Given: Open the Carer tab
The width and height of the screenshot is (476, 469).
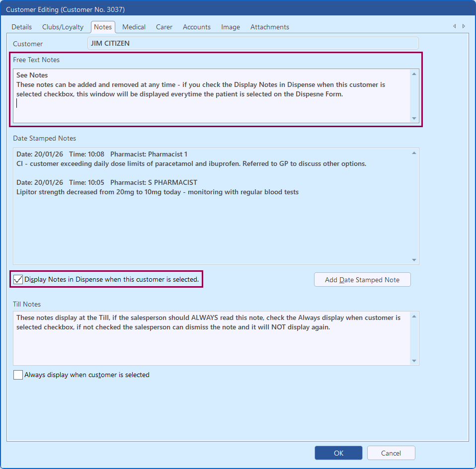Looking at the screenshot, I should 164,27.
